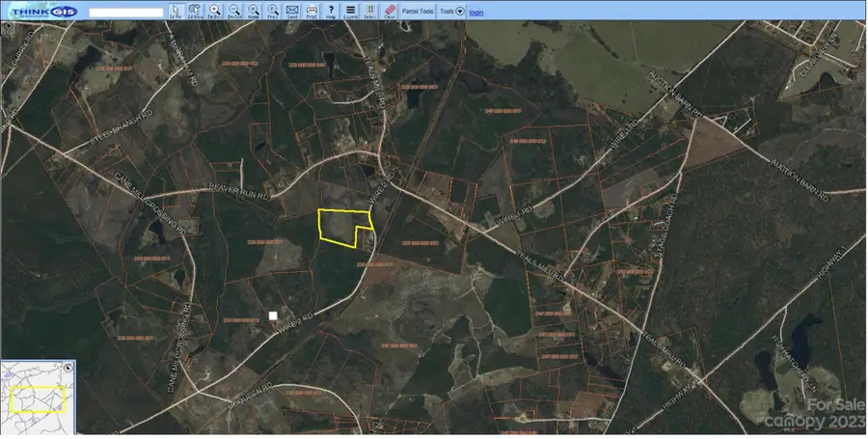Clear selections with the eraser

(390, 11)
